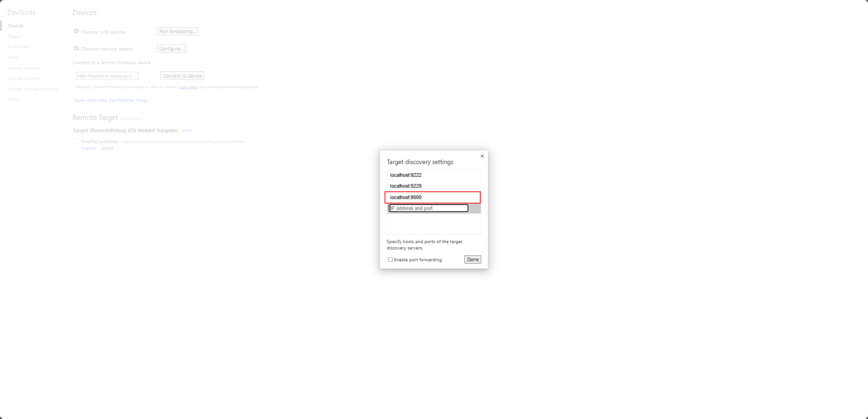
Task: Enable port forwarding checkbox
Action: click(x=390, y=259)
